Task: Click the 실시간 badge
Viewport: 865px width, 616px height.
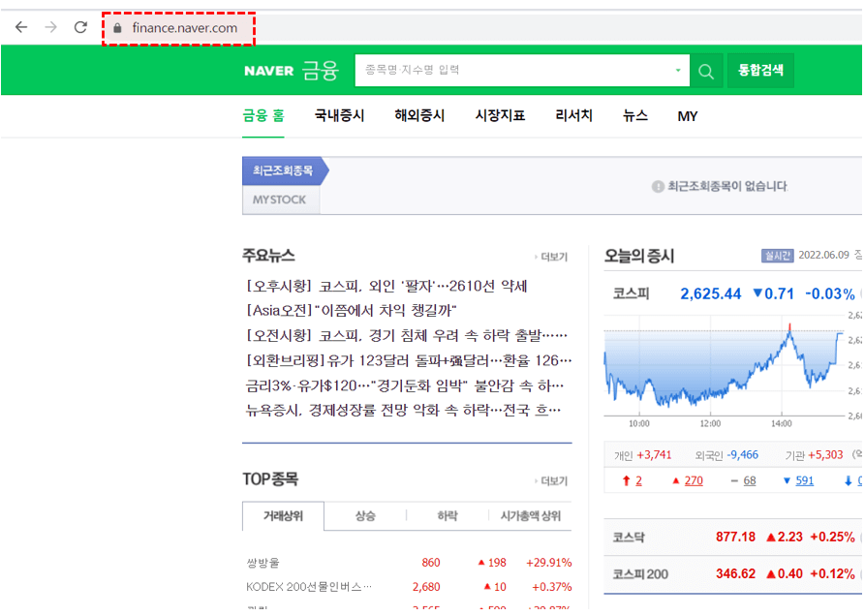Action: [x=777, y=256]
